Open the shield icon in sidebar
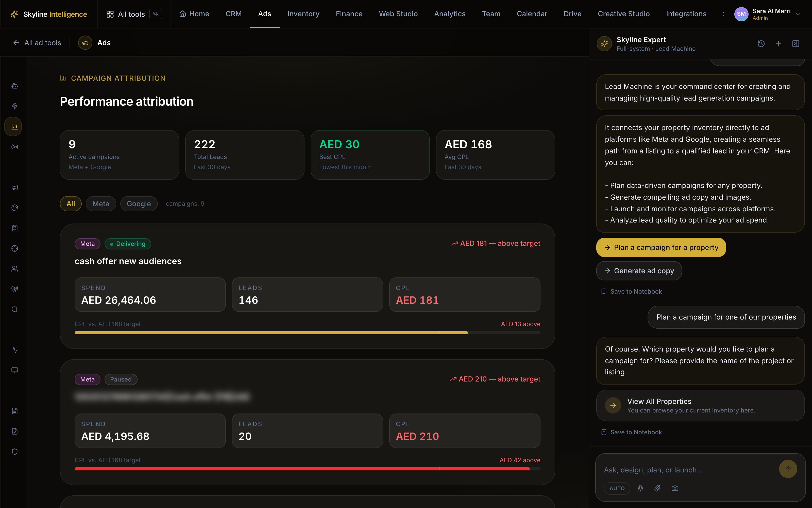812x508 pixels. [x=14, y=452]
